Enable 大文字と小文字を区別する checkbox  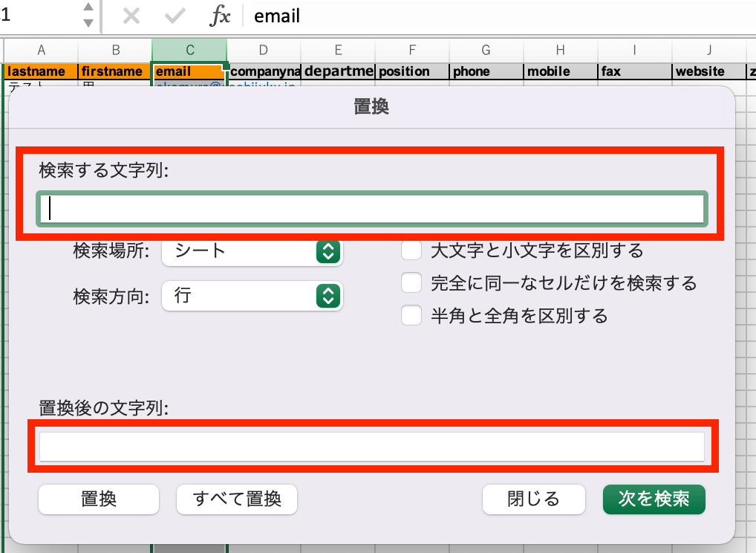pyautogui.click(x=411, y=250)
